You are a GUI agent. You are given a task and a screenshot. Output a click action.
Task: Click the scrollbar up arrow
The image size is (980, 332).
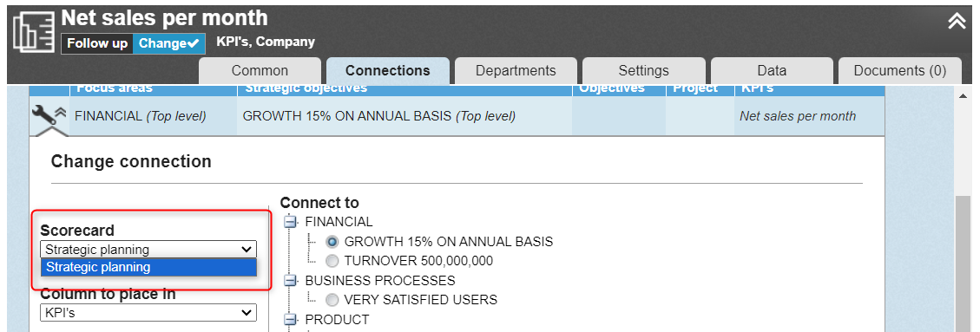(x=963, y=95)
